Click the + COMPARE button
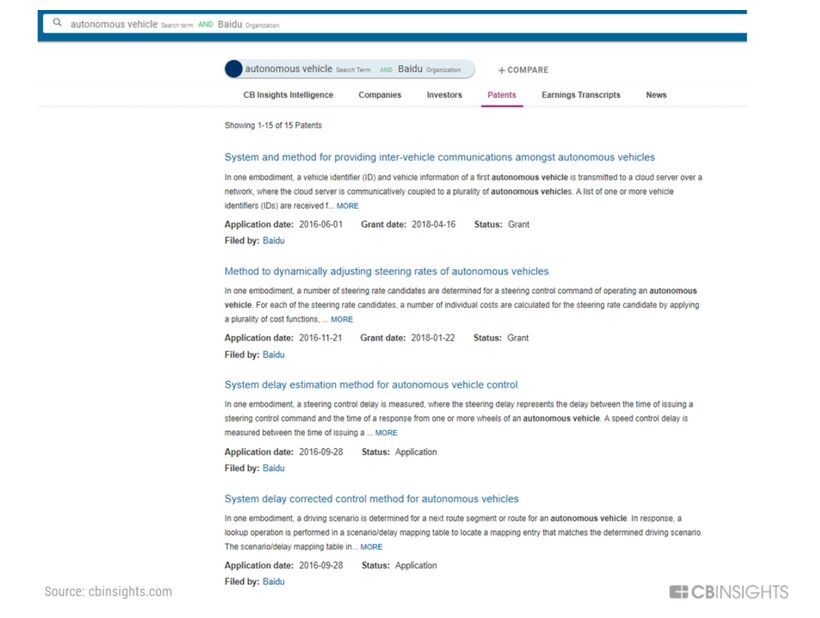This screenshot has width=820, height=618. (523, 70)
